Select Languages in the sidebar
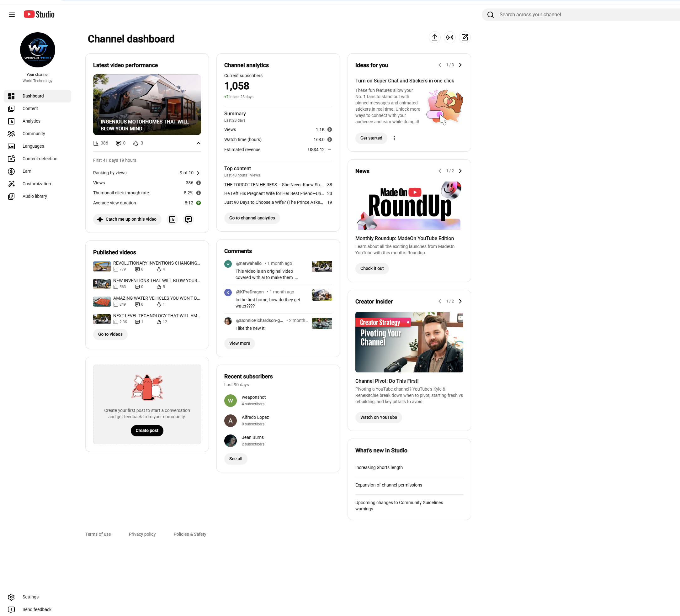680x616 pixels. [37, 146]
